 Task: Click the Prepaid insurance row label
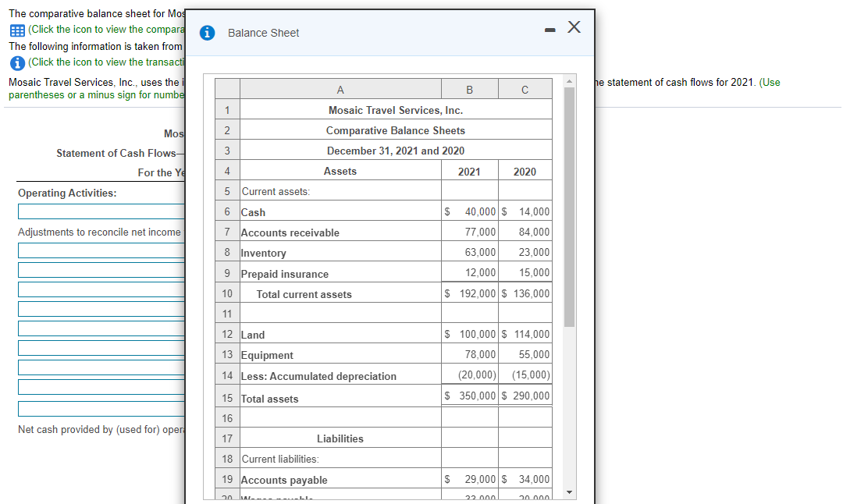[x=284, y=274]
